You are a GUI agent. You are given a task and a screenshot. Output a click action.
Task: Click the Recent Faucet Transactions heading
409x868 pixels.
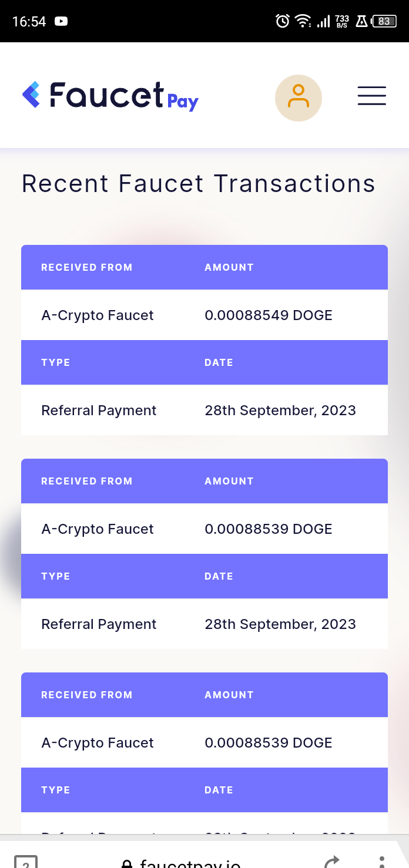[x=198, y=183]
